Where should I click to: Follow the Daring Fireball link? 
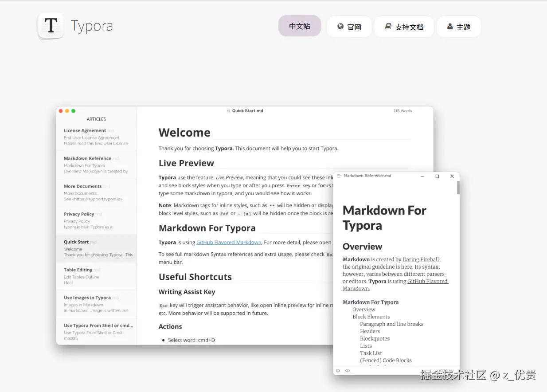(421, 259)
